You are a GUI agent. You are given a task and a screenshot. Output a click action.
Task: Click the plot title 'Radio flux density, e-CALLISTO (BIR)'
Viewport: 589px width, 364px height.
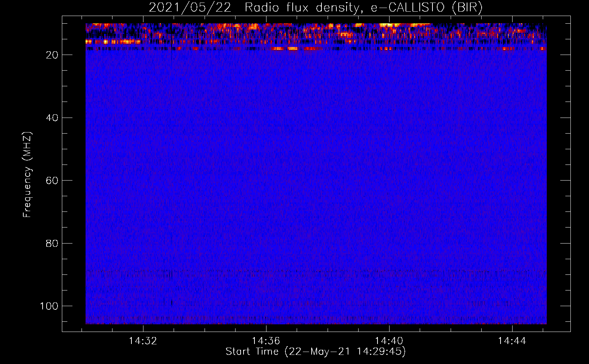[363, 7]
